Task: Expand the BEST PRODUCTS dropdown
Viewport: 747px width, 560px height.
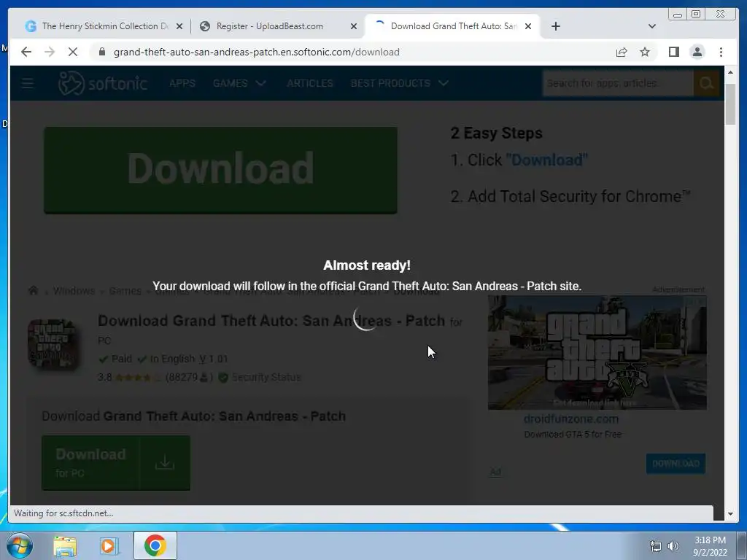Action: pos(399,83)
